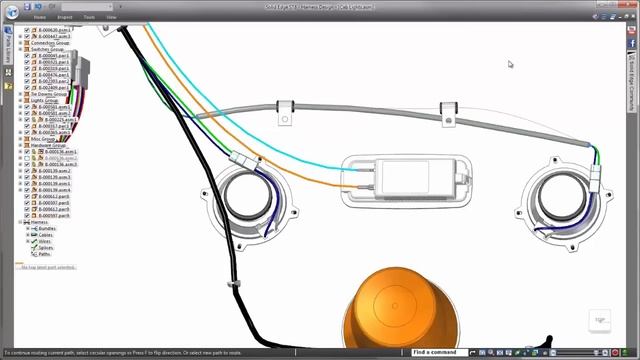Screen dimensions: 640x360
Task: Click the Facebook icon on right sidebar
Action: [631, 42]
